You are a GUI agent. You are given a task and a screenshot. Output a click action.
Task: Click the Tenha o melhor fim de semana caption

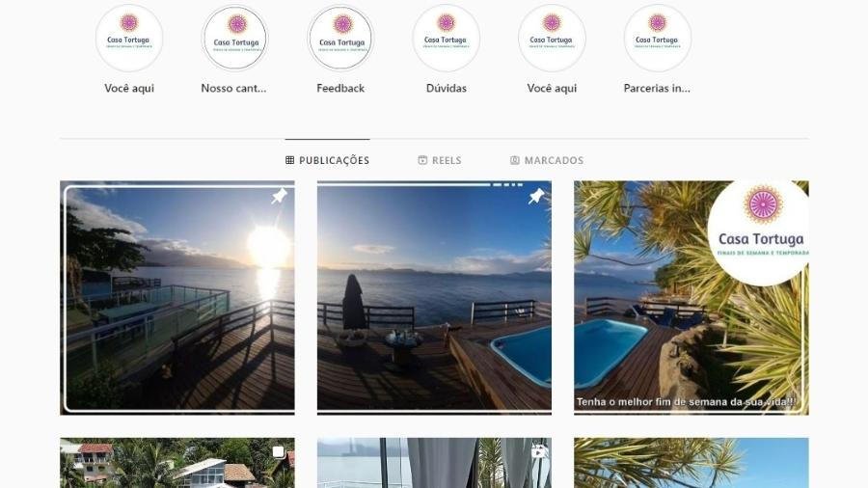pyautogui.click(x=687, y=402)
